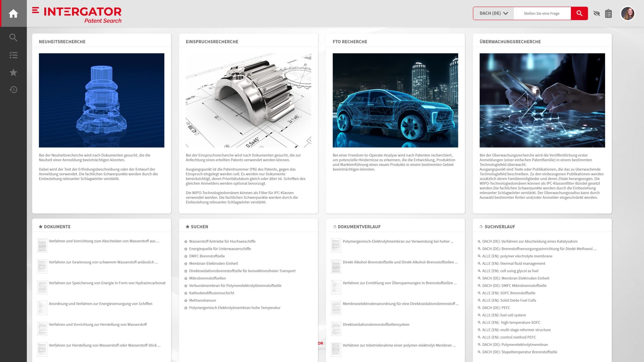The width and height of the screenshot is (644, 362).
Task: Click the gear drawing image in Einspruchsrecherche
Action: point(248,100)
